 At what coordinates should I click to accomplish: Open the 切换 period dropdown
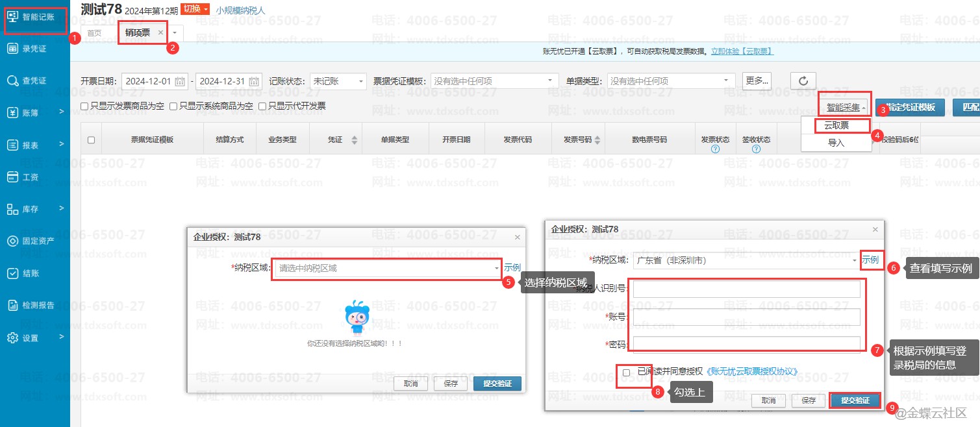tap(195, 9)
